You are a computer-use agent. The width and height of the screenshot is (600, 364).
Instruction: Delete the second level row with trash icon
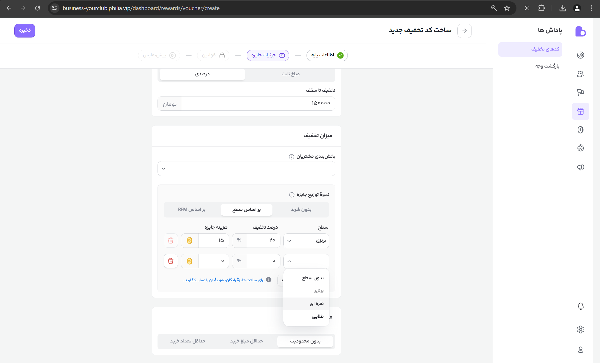pyautogui.click(x=171, y=261)
